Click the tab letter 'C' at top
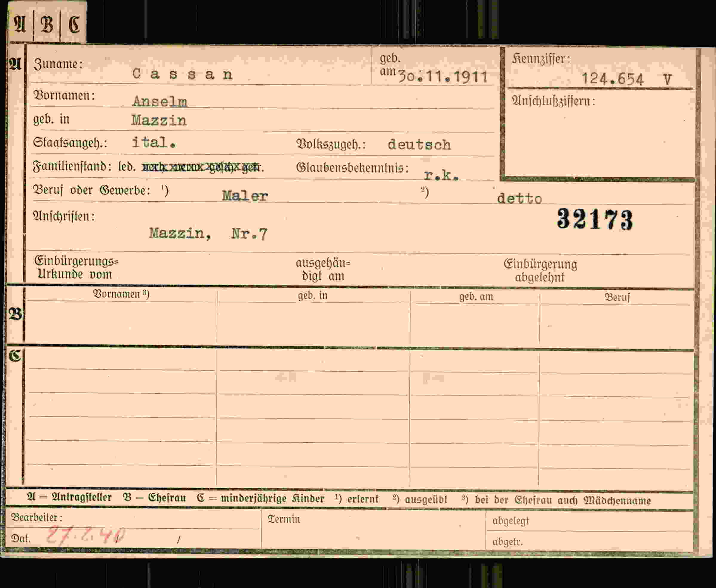Viewport: 716px width, 588px height. point(74,24)
